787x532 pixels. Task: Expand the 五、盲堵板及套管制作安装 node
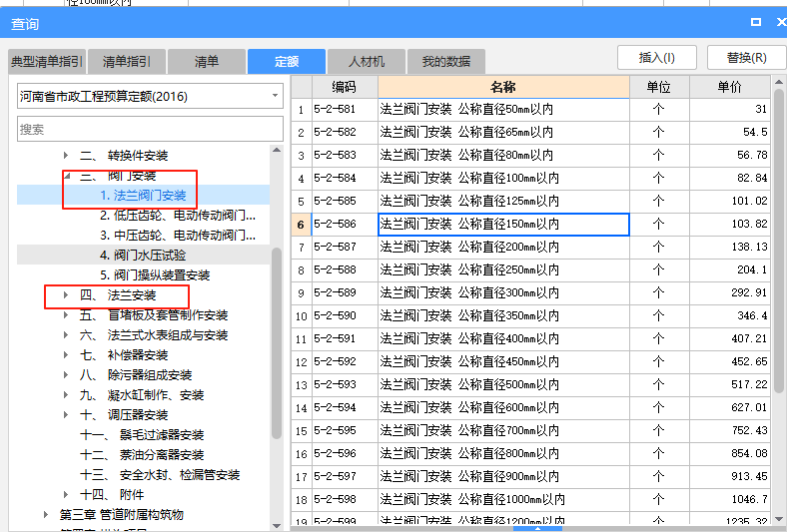click(x=66, y=314)
